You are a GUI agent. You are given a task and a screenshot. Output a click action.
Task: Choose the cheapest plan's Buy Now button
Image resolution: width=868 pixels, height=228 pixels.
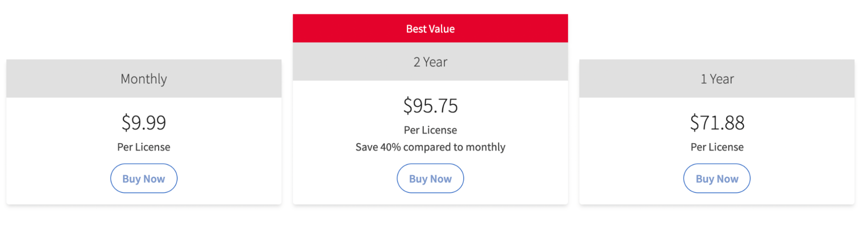144,178
